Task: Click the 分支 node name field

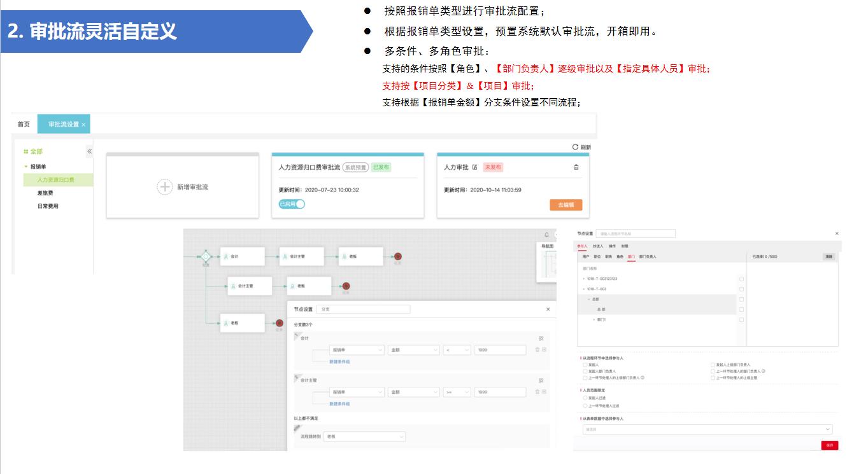Action: tap(363, 309)
